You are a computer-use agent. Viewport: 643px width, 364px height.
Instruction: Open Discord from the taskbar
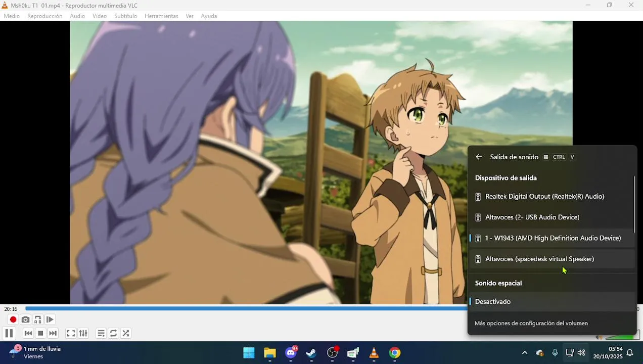point(291,353)
